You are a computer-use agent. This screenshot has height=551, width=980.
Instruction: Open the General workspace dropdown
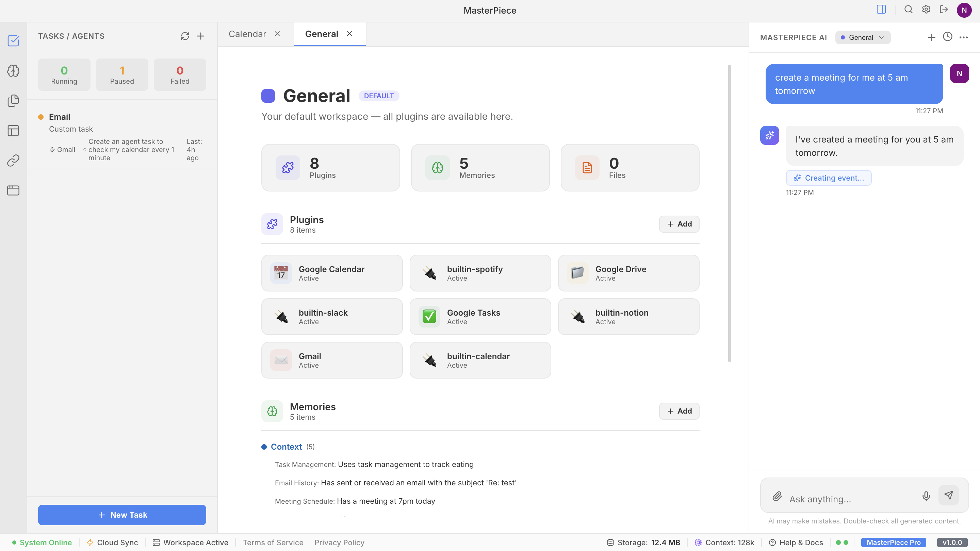coord(863,37)
